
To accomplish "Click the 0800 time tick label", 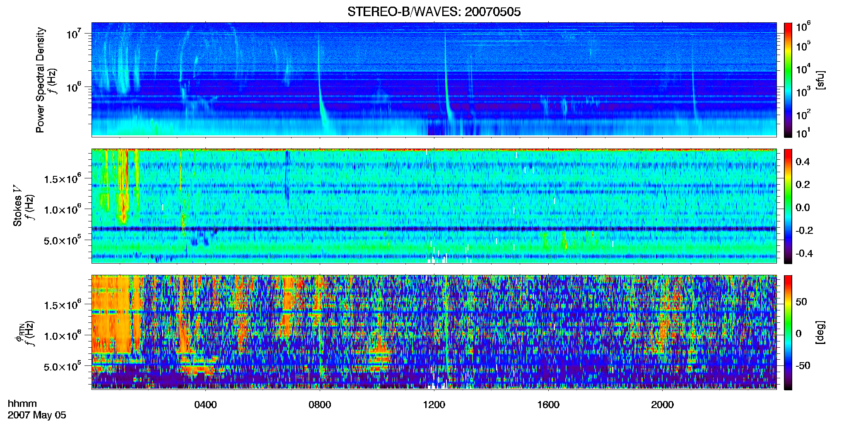I will (320, 404).
